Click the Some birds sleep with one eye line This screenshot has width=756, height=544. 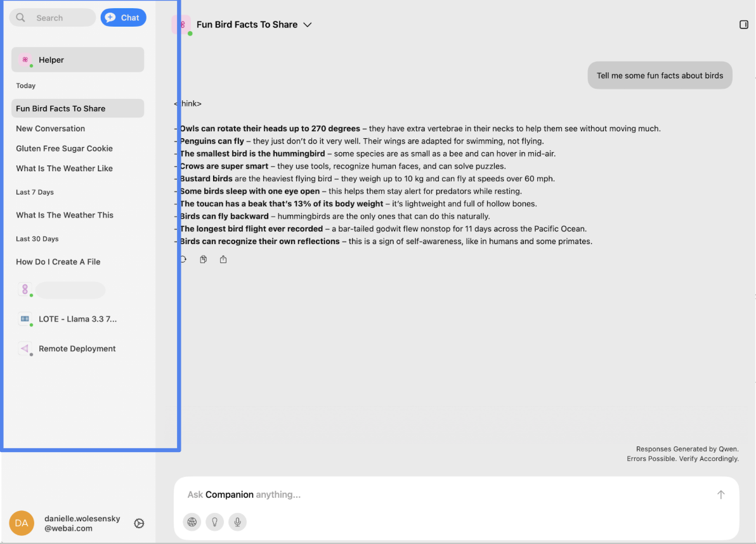pos(348,191)
